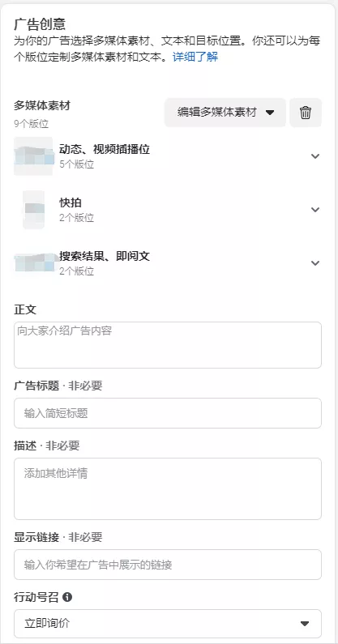This screenshot has height=644, width=338.
Task: Click the 搜索结果、即阅文 row title
Action: (x=105, y=256)
